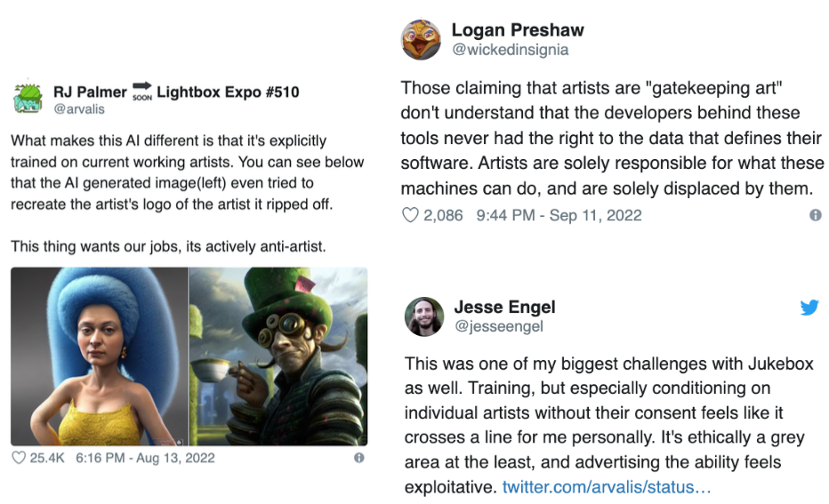The width and height of the screenshot is (829, 504).
Task: Open the @jesseengel handle
Action: (x=499, y=326)
